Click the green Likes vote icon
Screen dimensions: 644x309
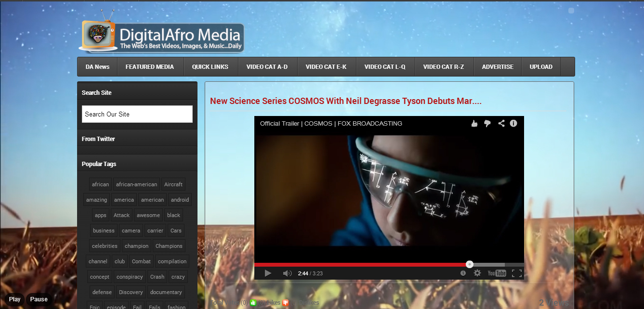tap(253, 303)
